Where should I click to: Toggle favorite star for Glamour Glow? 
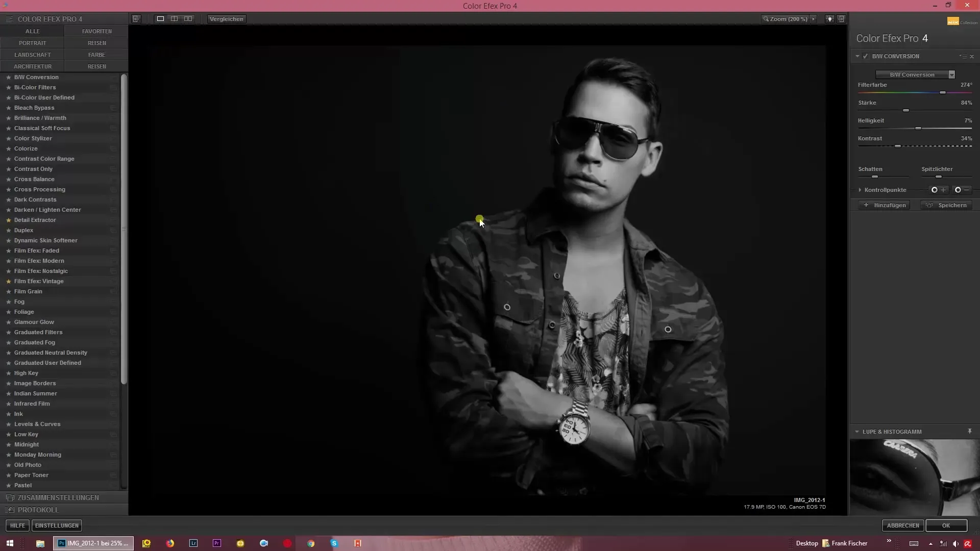(8, 322)
